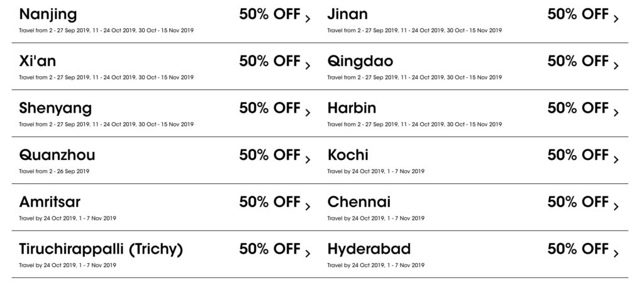Click the arrow next to Quanzhou deal
Viewport: 644px width, 284px height.
coord(308,160)
